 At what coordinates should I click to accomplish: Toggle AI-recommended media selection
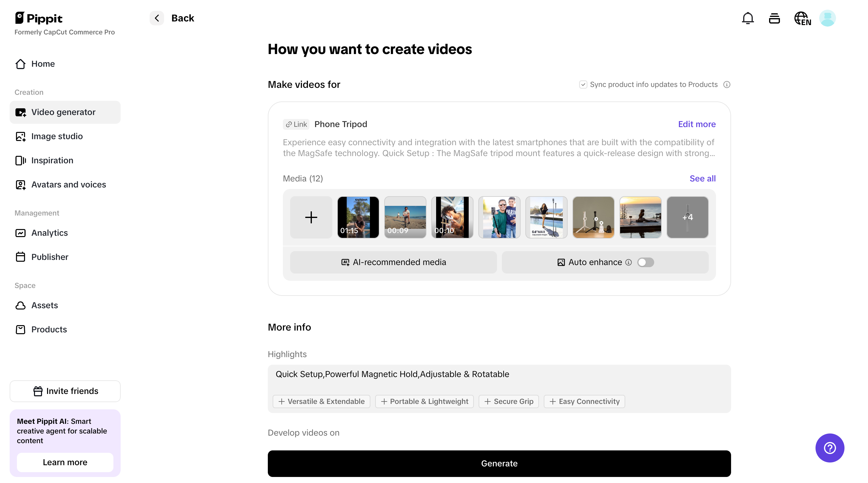coord(393,262)
